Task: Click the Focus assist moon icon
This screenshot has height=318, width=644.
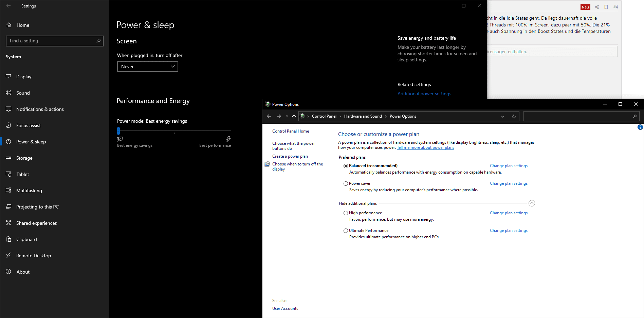Action: point(8,125)
